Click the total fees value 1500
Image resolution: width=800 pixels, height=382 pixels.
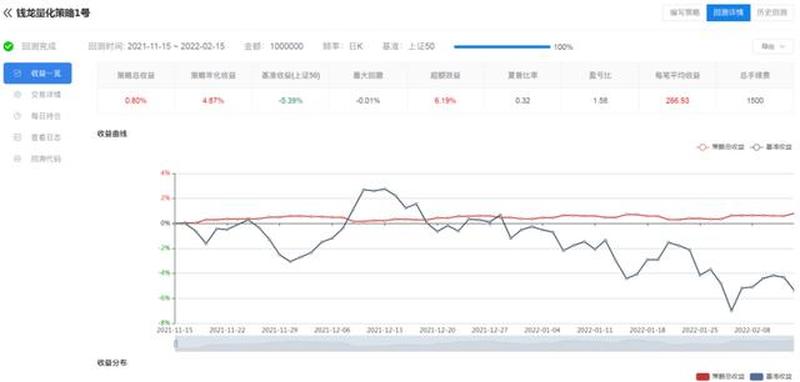[755, 100]
